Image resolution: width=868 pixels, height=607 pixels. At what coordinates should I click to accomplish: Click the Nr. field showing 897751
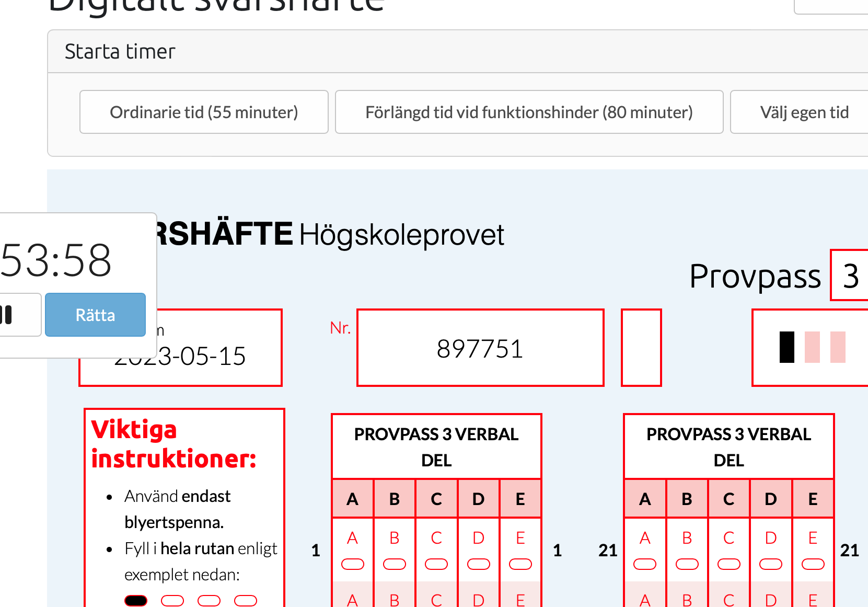coord(480,348)
